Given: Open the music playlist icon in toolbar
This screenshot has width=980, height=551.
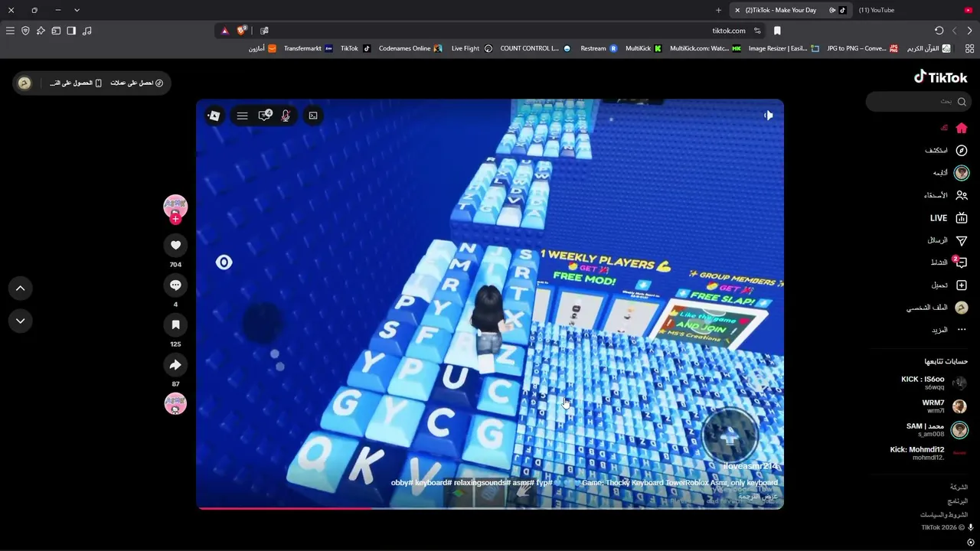Looking at the screenshot, I should coord(87,31).
